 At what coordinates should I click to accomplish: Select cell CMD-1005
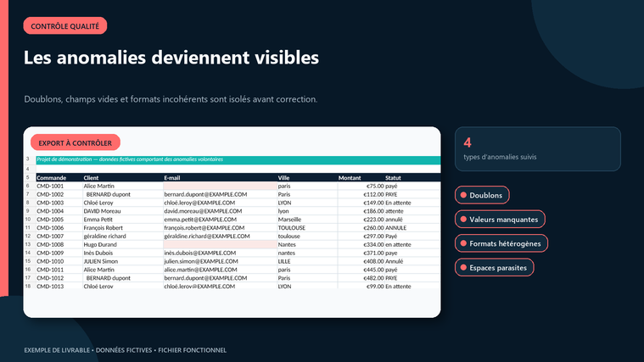59,220
